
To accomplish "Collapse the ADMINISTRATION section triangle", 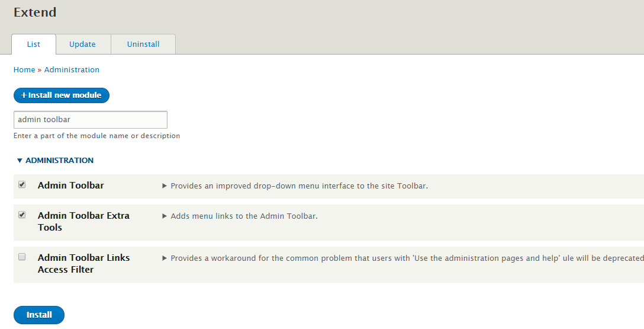I will pyautogui.click(x=20, y=161).
